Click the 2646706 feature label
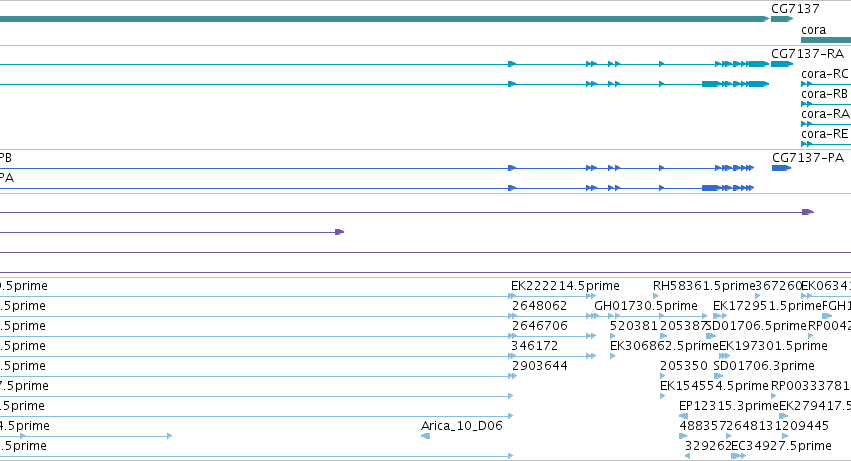The width and height of the screenshot is (851, 461). (539, 326)
